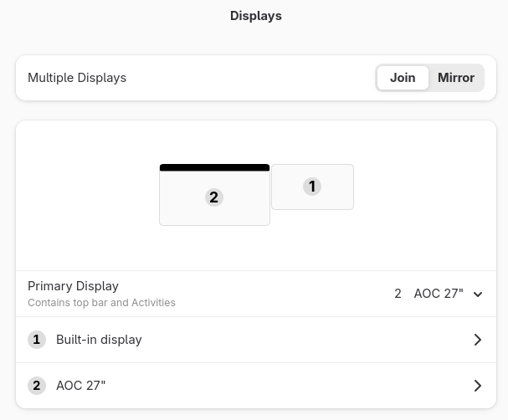Click the number 2 badge beside AOC 27" row
This screenshot has width=508, height=420.
pos(37,386)
